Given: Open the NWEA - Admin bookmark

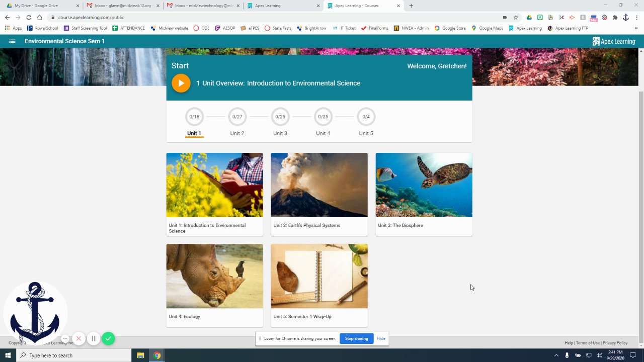Looking at the screenshot, I should pos(411,28).
